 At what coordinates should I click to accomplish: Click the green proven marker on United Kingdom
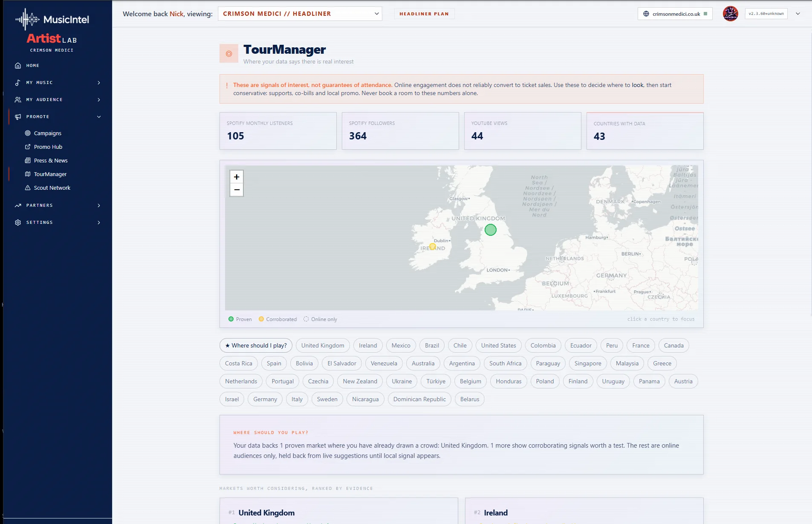click(491, 230)
